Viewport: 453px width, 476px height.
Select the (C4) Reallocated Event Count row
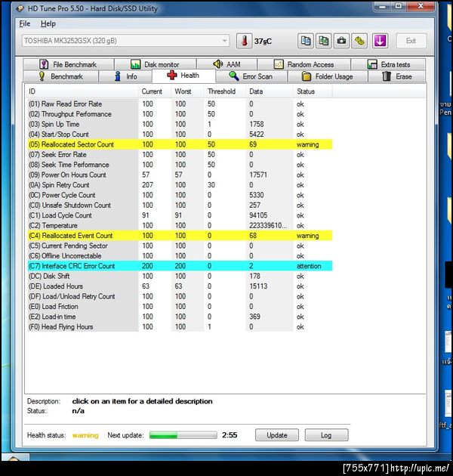(180, 236)
